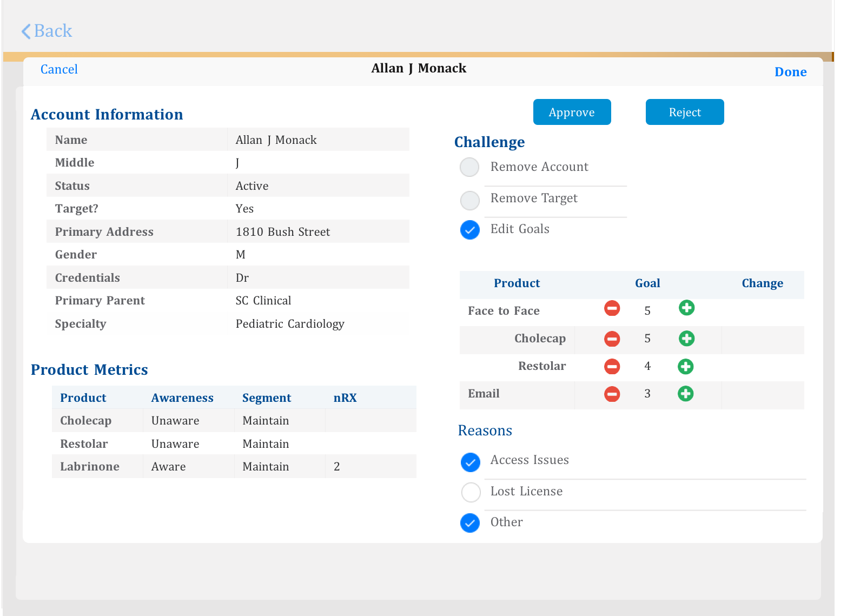This screenshot has height=616, width=847.
Task: Click plus icon for Cholecap goal
Action: pos(686,339)
